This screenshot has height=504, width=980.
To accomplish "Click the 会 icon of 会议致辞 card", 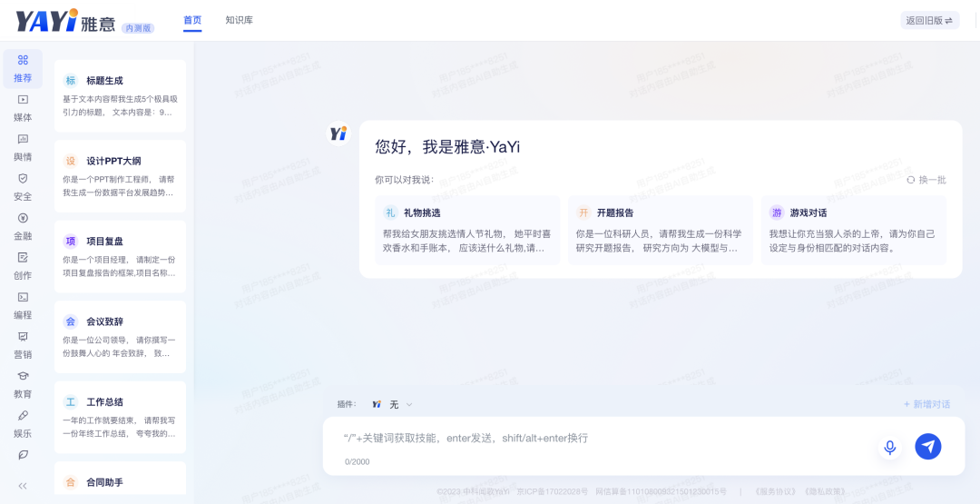I will [71, 321].
